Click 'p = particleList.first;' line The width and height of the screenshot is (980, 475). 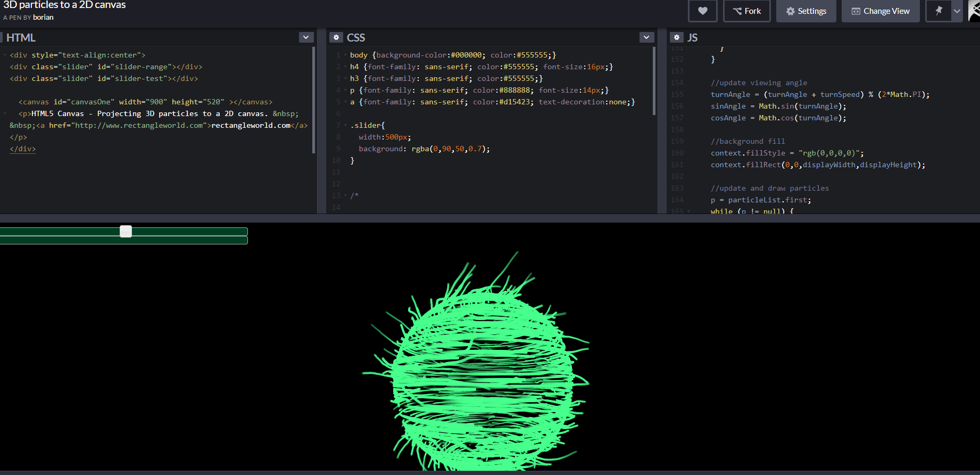761,200
